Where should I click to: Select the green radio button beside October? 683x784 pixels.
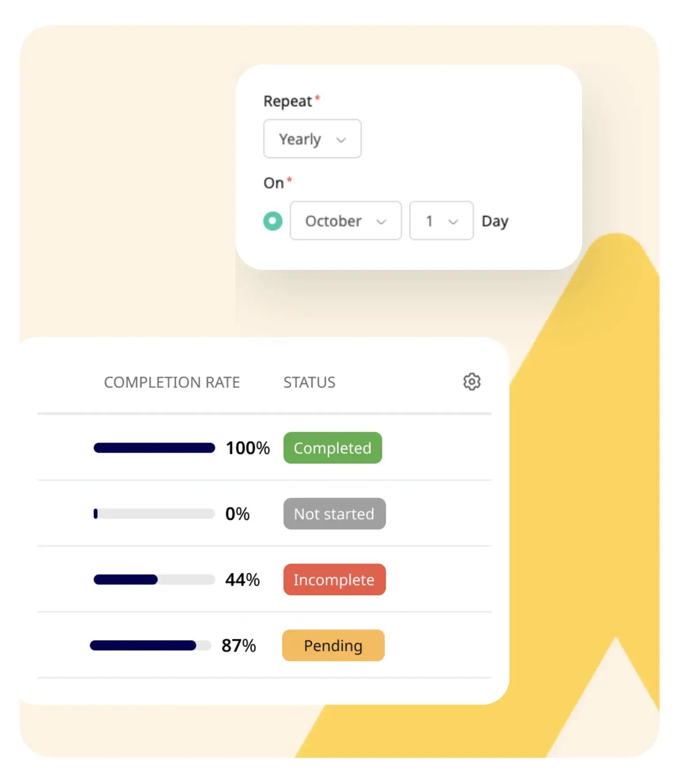(x=273, y=221)
